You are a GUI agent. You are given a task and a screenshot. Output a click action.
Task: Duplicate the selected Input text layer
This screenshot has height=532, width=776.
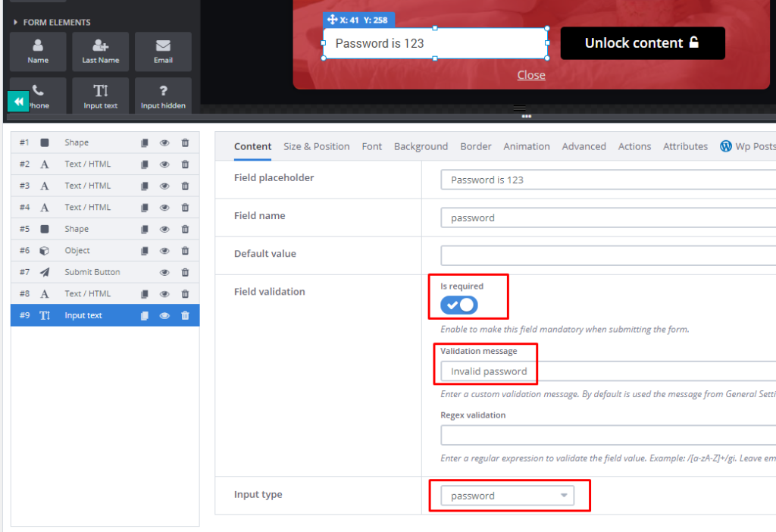(x=144, y=317)
